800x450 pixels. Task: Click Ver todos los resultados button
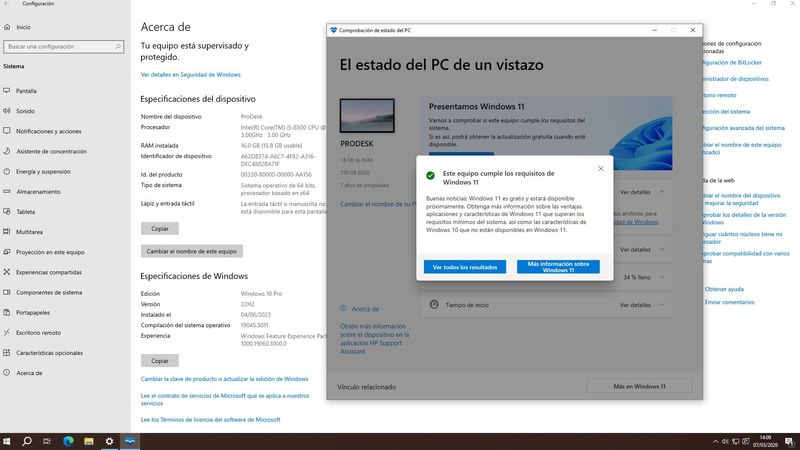point(465,267)
